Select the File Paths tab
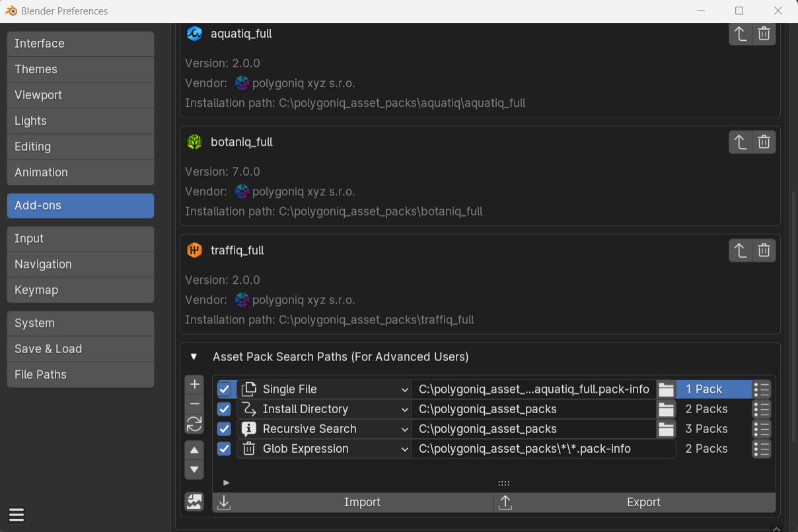This screenshot has width=798, height=532. [81, 374]
